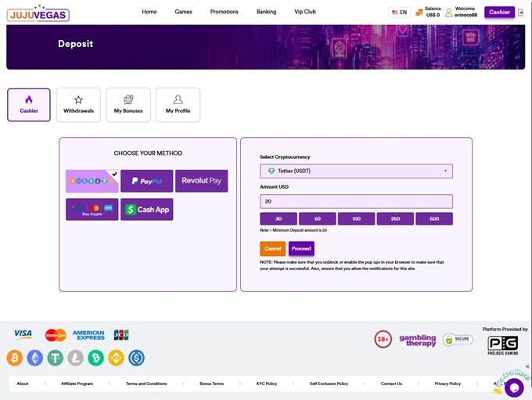Click the Secure badge icon
The image size is (532, 400).
458,339
